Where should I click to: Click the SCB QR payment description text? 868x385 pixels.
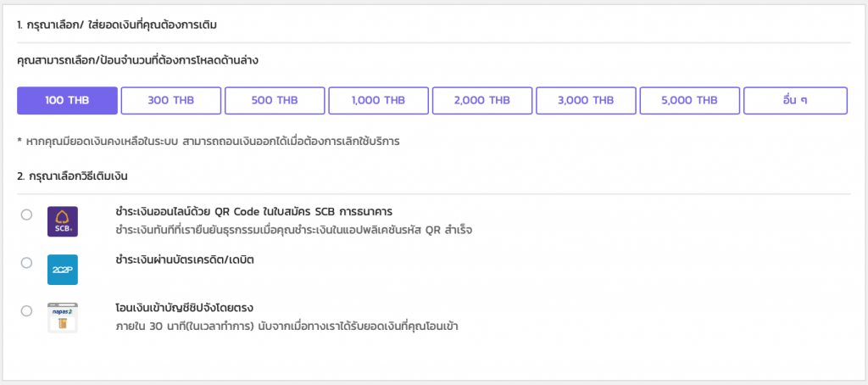tap(293, 230)
